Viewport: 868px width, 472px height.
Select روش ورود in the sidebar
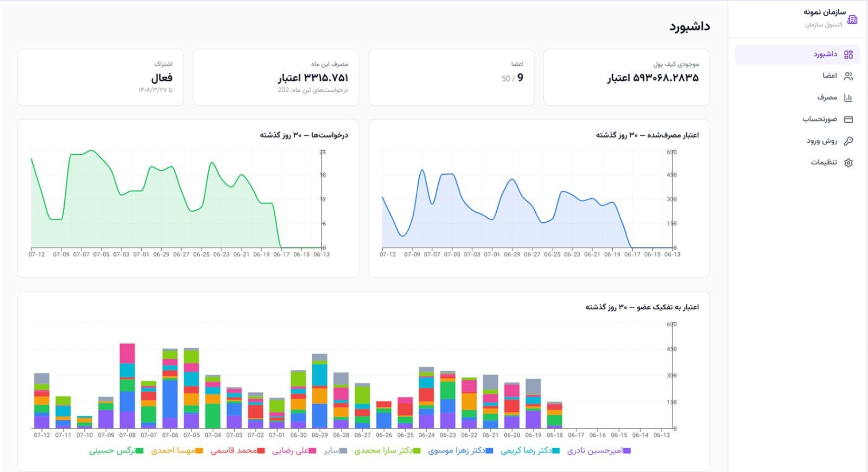pos(797,141)
